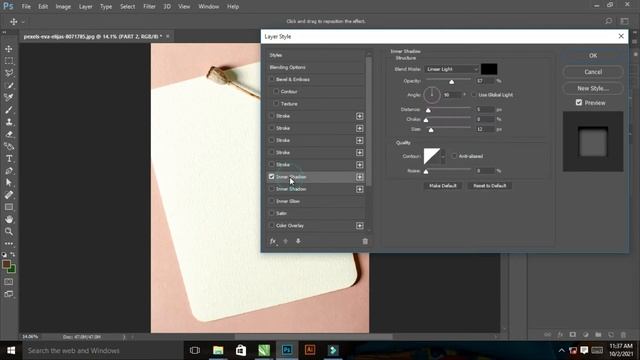Toggle the Preview checkbox
The width and height of the screenshot is (640, 360).
click(x=579, y=102)
